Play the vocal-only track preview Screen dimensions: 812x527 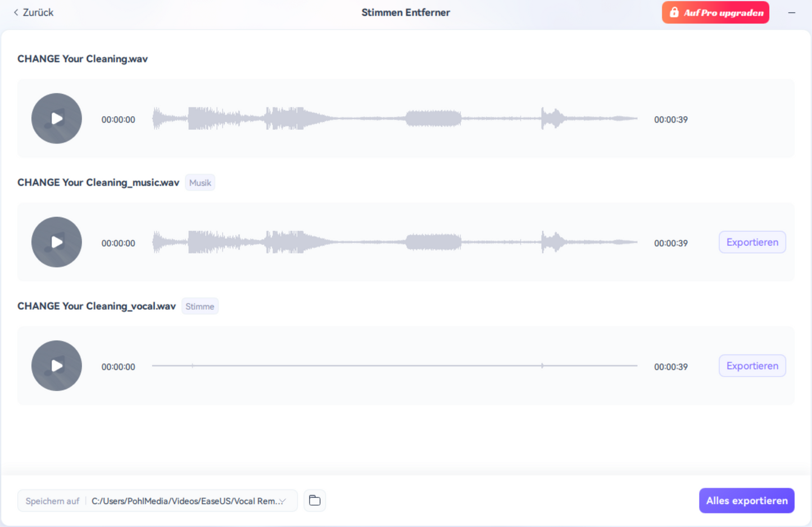[x=57, y=366]
